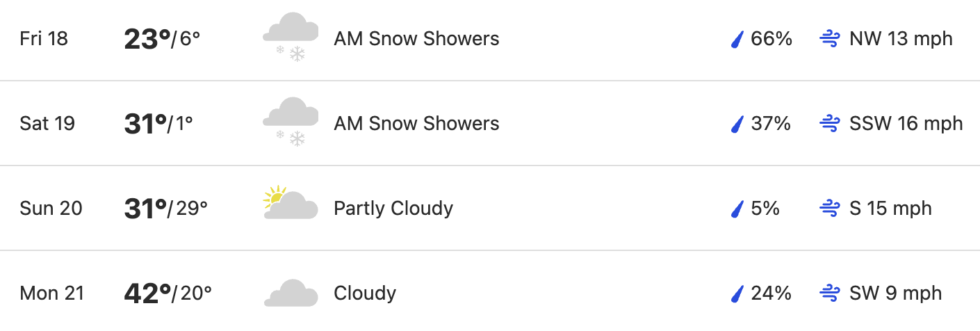Select the 23° high temperature for Friday
This screenshot has height=331, width=980.
147,39
